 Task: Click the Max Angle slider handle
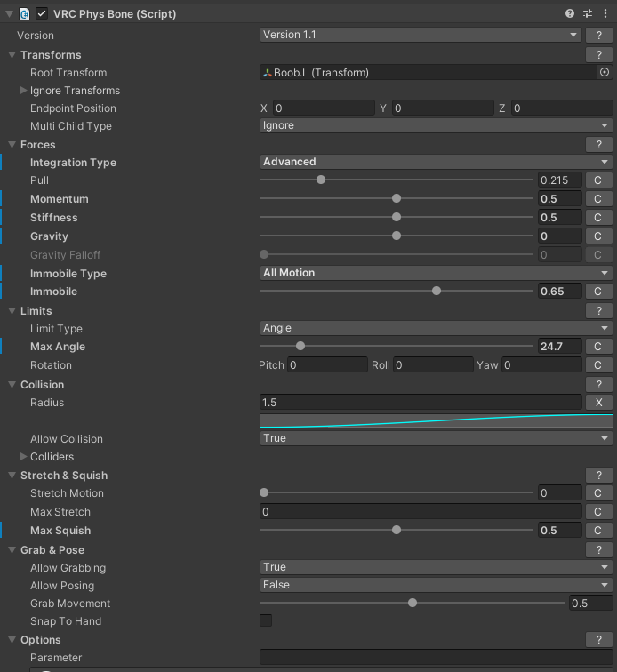pyautogui.click(x=300, y=346)
